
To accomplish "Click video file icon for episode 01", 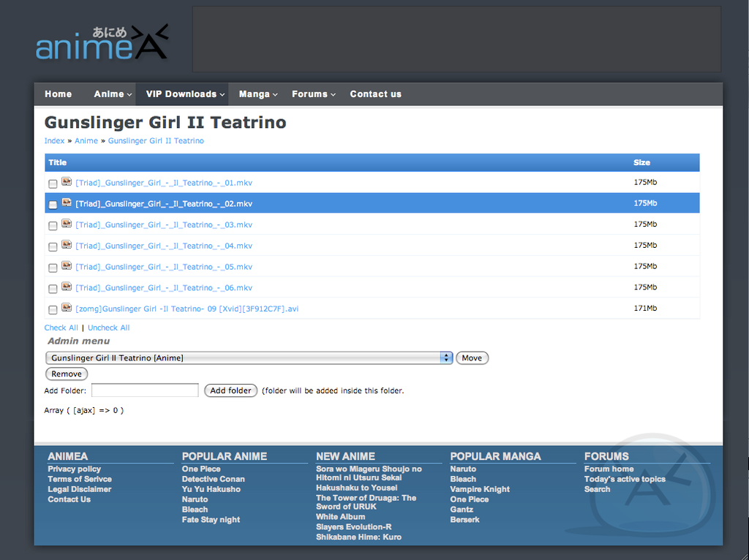I will tap(67, 182).
